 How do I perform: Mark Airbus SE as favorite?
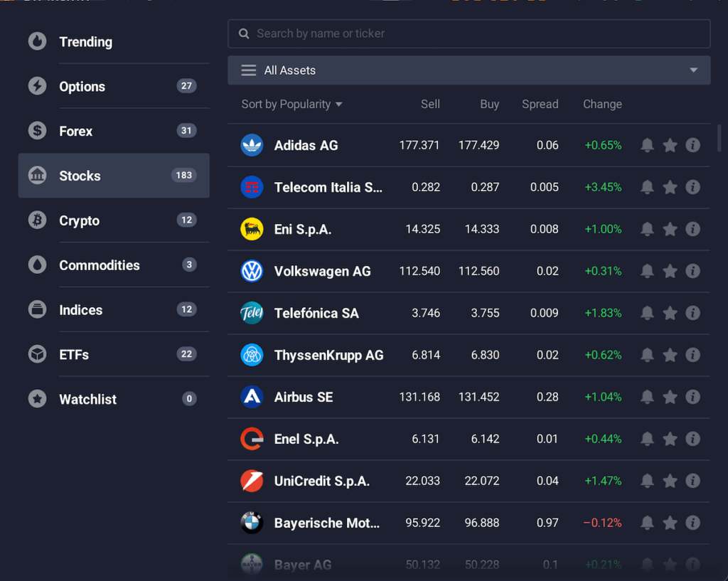pos(670,397)
